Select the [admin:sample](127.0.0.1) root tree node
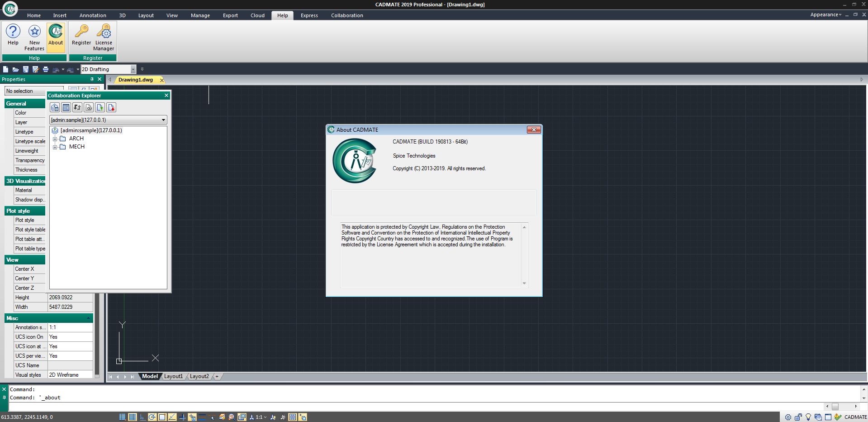Screen dimensions: 868x422 pyautogui.click(x=91, y=130)
